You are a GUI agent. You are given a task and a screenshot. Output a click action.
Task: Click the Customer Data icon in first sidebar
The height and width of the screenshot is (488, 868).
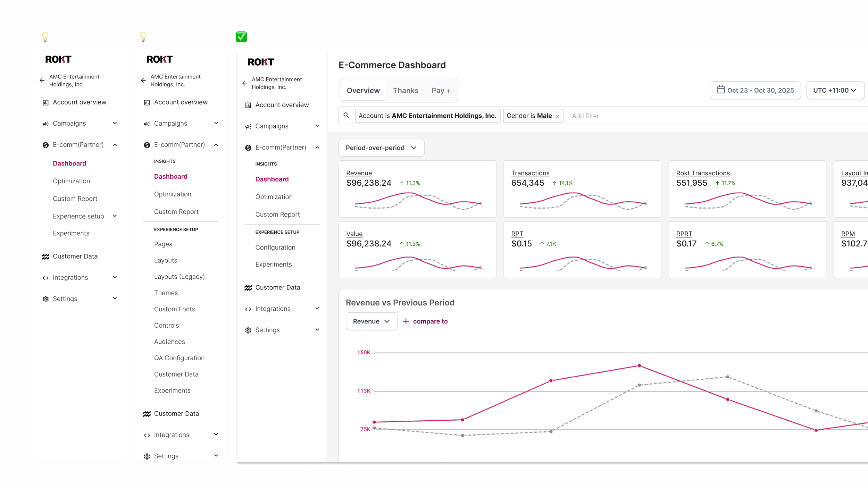click(45, 256)
